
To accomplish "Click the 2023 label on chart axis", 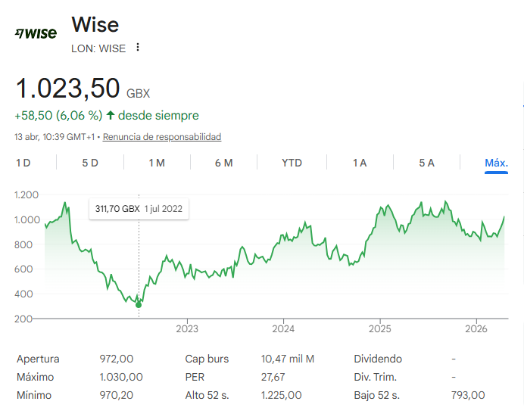I will click(187, 328).
